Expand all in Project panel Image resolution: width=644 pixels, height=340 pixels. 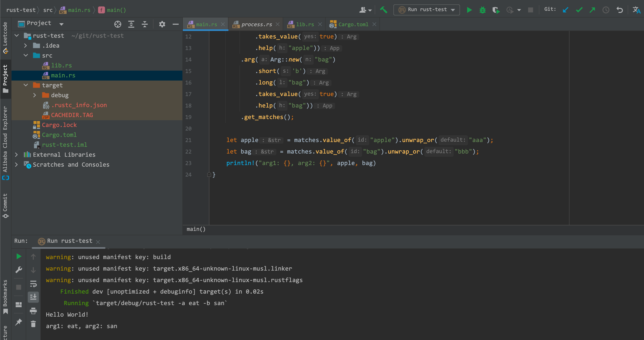(x=131, y=24)
